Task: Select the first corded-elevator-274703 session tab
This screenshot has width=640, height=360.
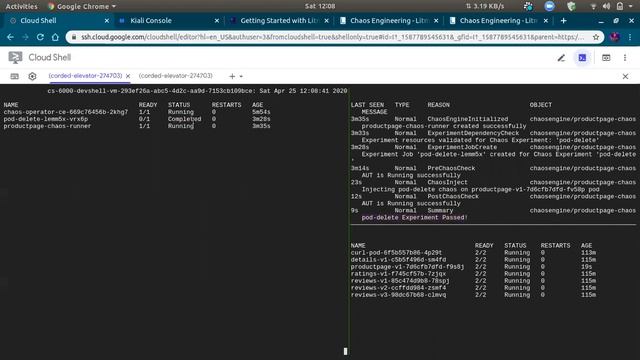Action: (x=85, y=76)
